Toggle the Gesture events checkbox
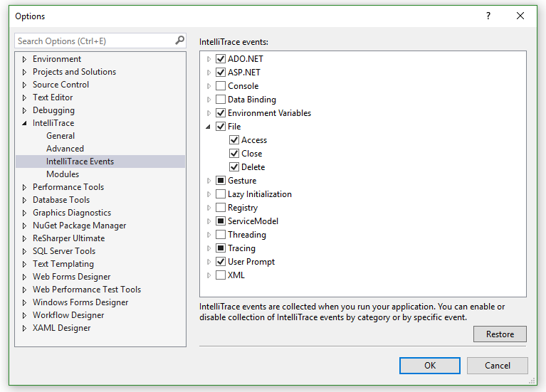The height and width of the screenshot is (392, 546). [x=221, y=181]
